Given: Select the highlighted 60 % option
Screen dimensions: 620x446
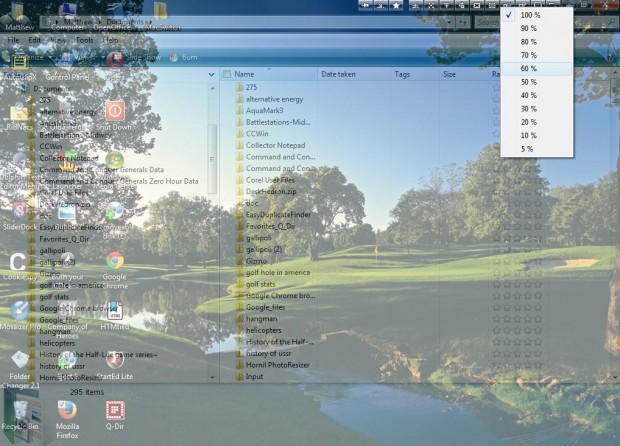Looking at the screenshot, I should click(537, 68).
